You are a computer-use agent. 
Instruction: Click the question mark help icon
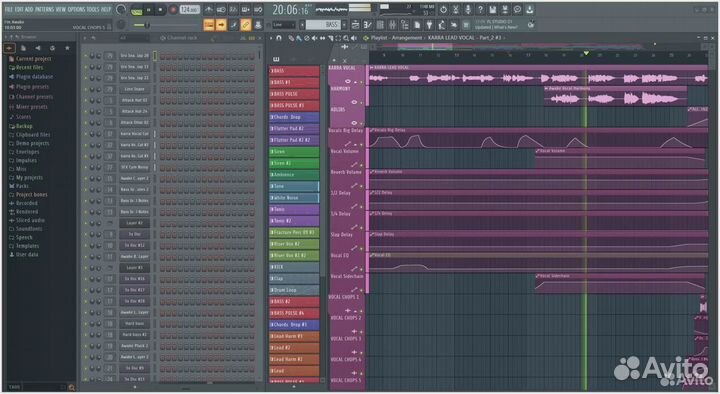click(x=480, y=10)
